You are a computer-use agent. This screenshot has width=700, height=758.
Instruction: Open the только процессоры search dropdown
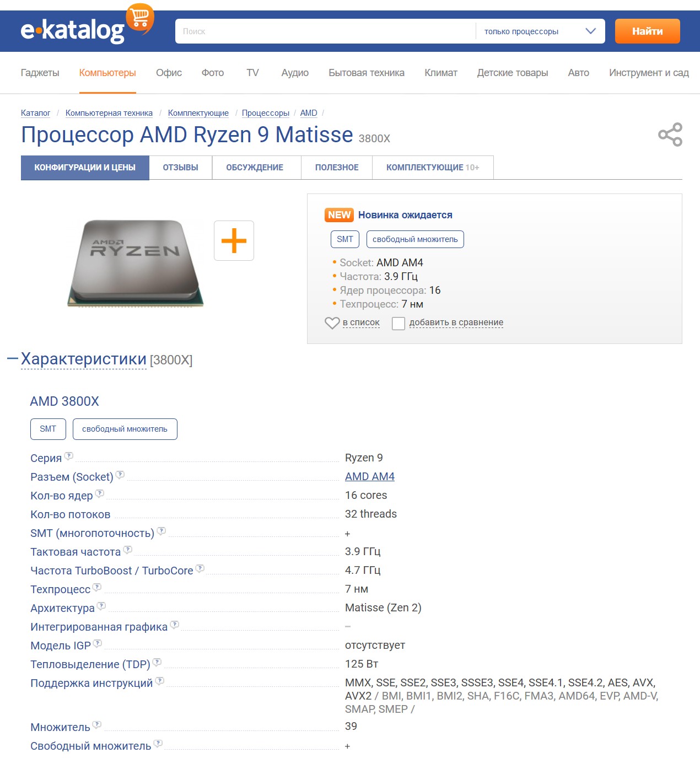[x=540, y=31]
